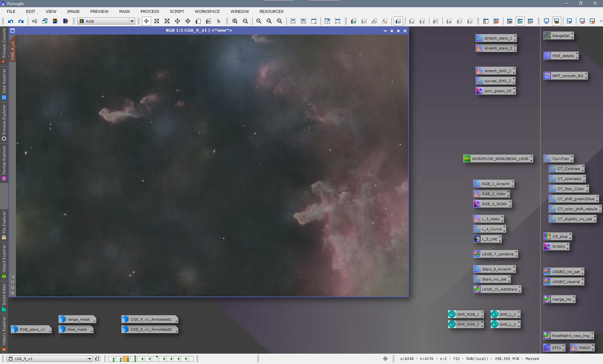The image size is (603, 364).
Task: Select the first workspace square in bottom bar
Action: [x=111, y=359]
